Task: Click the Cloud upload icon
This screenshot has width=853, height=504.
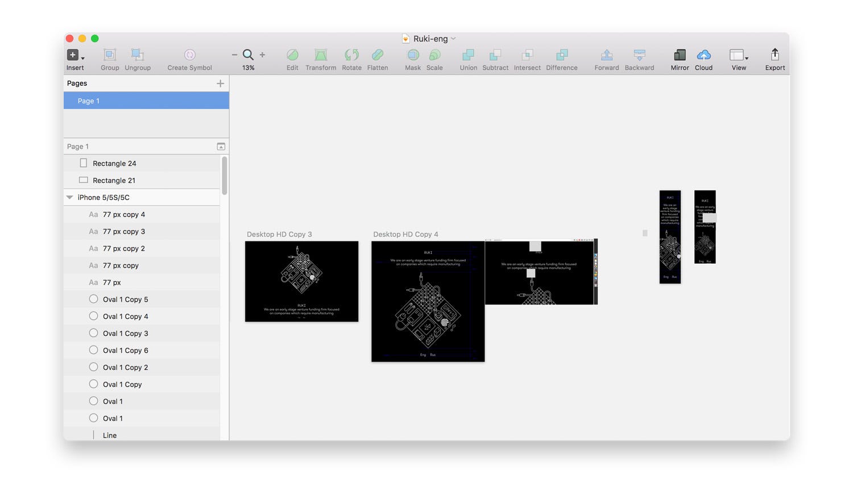Action: 703,55
